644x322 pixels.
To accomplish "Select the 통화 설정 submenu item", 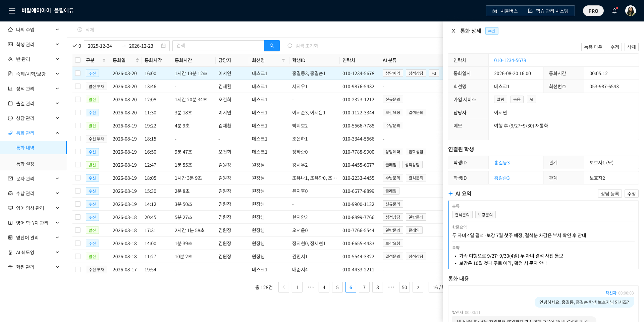I will point(33,164).
